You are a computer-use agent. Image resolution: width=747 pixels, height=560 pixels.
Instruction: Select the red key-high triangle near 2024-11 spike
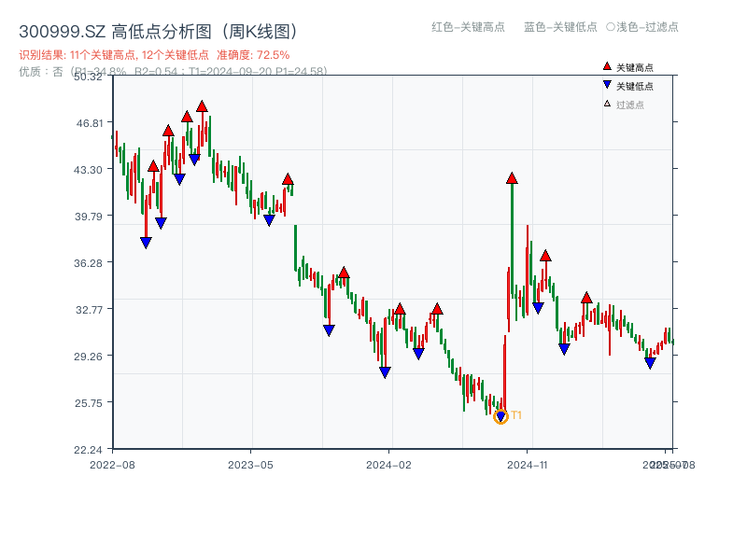click(512, 176)
